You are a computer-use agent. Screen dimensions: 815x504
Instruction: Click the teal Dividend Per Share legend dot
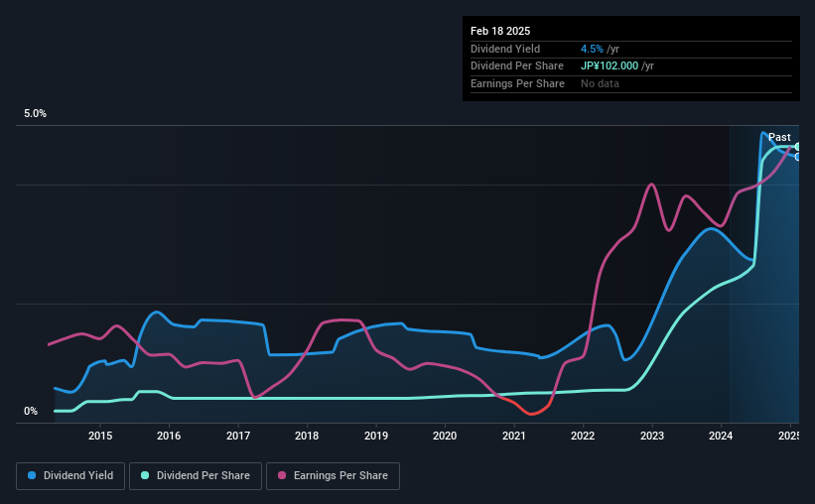point(145,475)
